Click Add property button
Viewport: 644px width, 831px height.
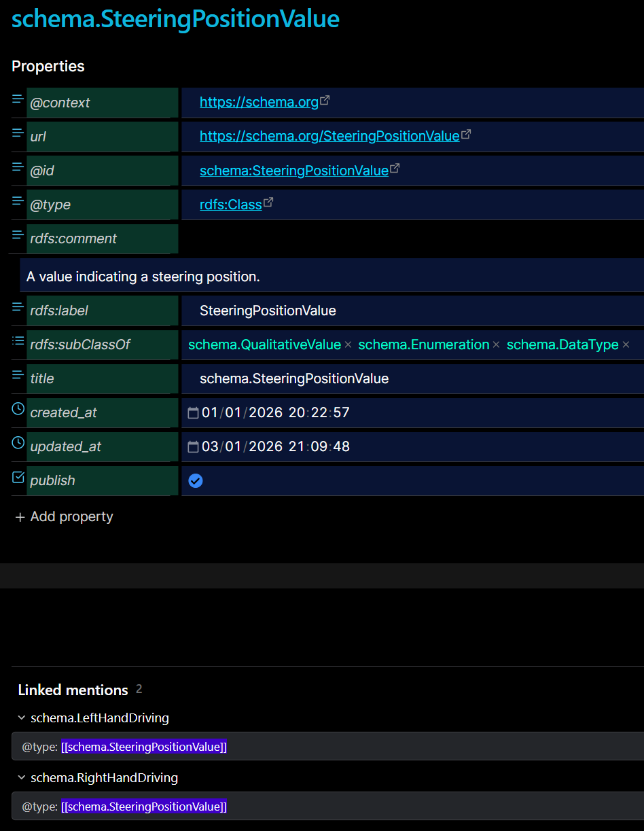(65, 517)
